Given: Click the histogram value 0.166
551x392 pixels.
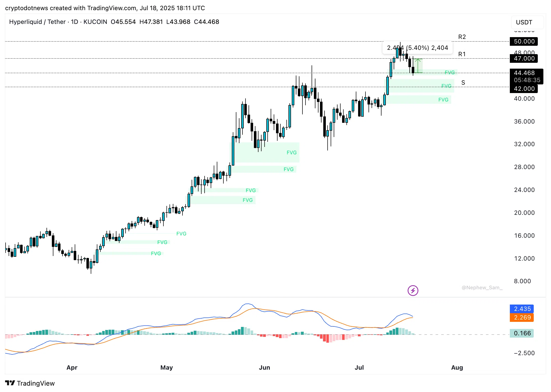Looking at the screenshot, I should 522,333.
